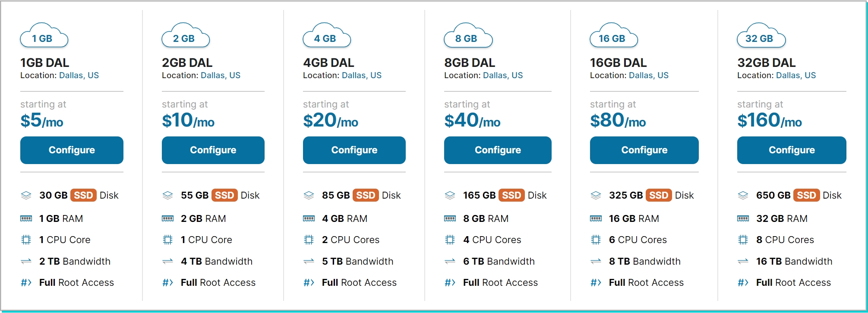
Task: Choose Configure under the $160/mo plan
Action: click(791, 150)
